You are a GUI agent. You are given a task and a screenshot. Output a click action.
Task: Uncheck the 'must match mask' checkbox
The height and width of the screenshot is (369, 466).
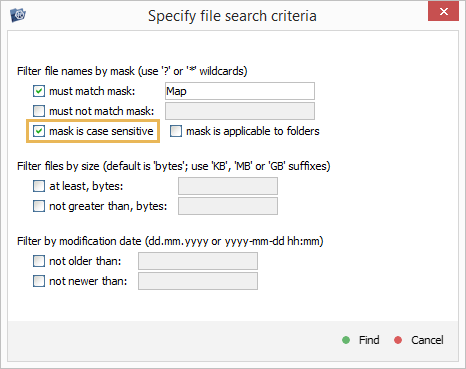(x=39, y=91)
